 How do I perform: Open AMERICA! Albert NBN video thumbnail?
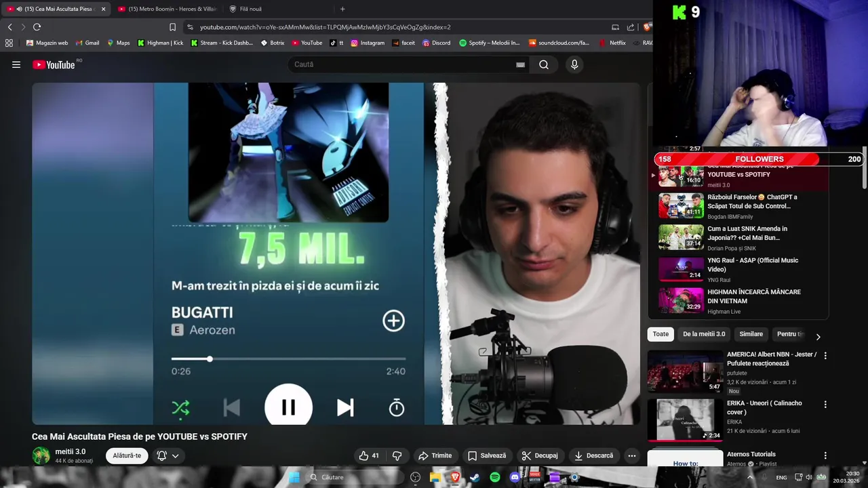tap(685, 371)
